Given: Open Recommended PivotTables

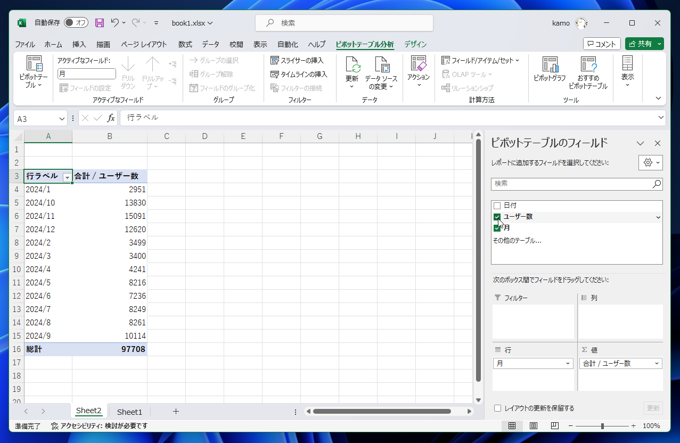Looking at the screenshot, I should pos(588,73).
